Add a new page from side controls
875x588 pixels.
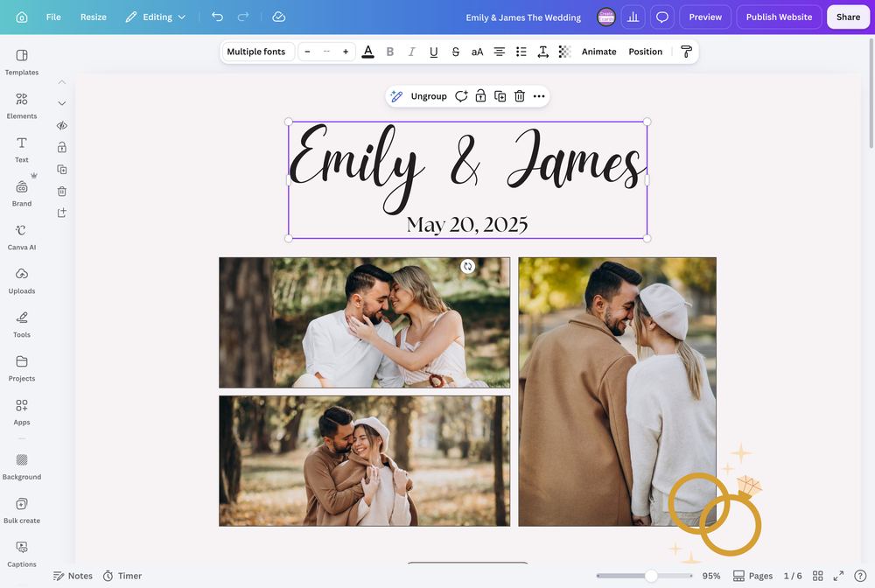click(x=62, y=213)
